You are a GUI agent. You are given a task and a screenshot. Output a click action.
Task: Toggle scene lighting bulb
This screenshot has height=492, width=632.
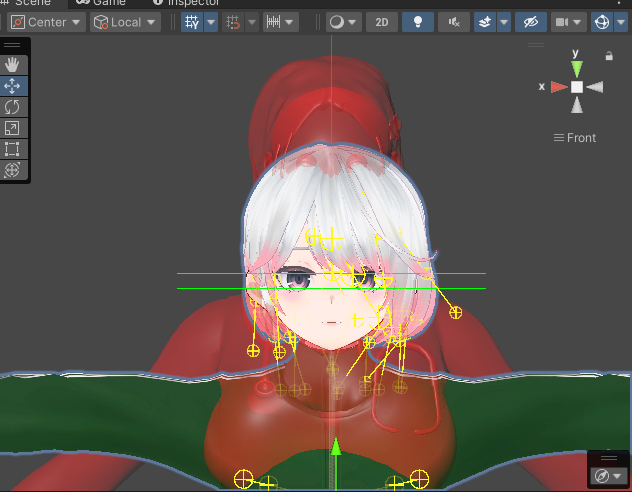(x=418, y=22)
